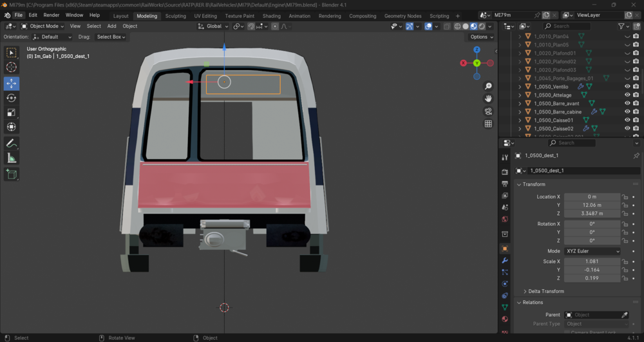Viewport: 644px width, 342px height.
Task: Click the navigation gizmo Z axis
Action: [477, 50]
